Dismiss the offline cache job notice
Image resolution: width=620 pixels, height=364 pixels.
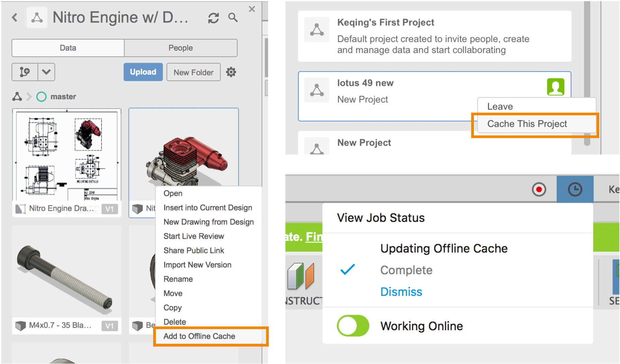[401, 292]
